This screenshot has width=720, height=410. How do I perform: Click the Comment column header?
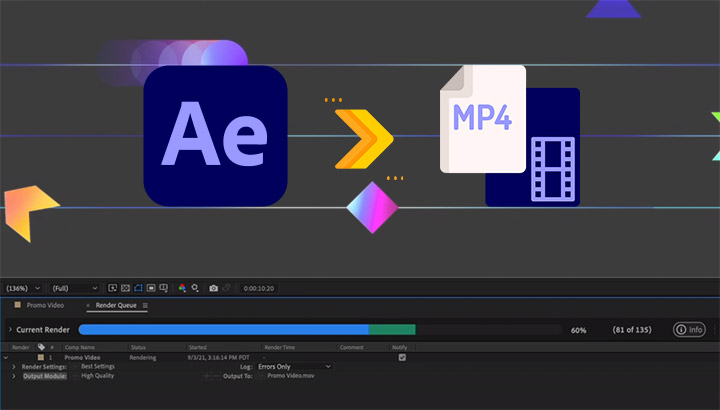(352, 348)
